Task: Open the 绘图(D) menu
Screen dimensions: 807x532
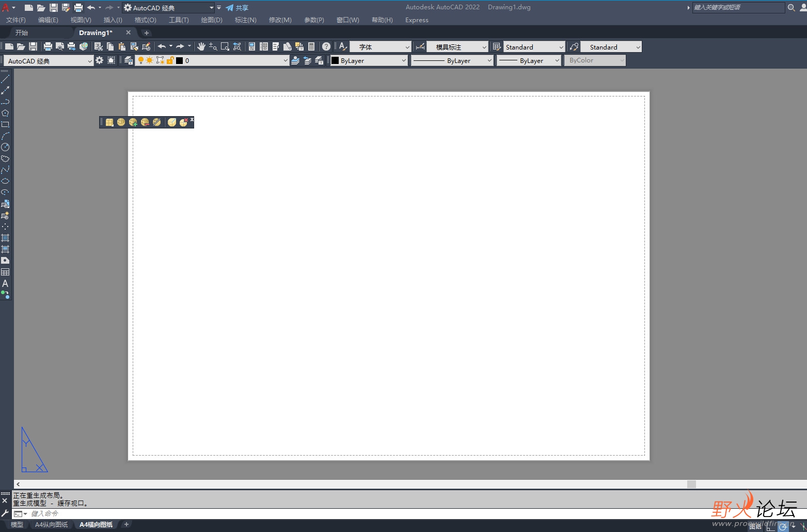Action: tap(212, 20)
